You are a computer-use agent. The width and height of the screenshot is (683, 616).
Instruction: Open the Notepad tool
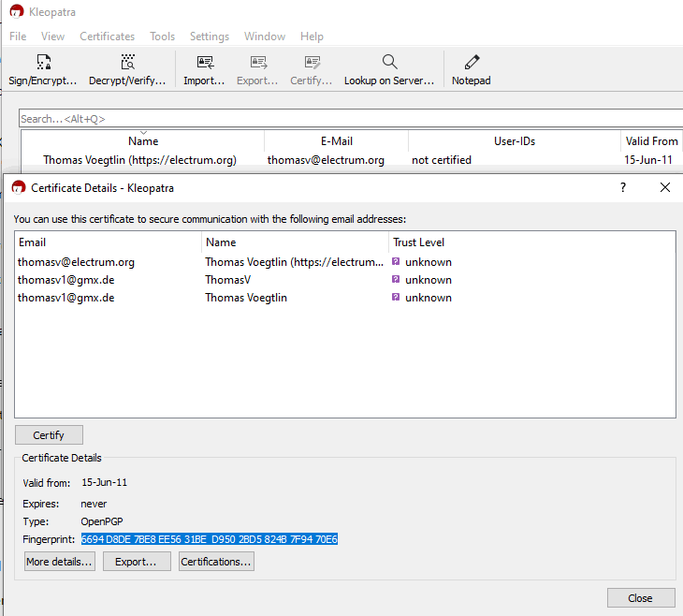472,63
